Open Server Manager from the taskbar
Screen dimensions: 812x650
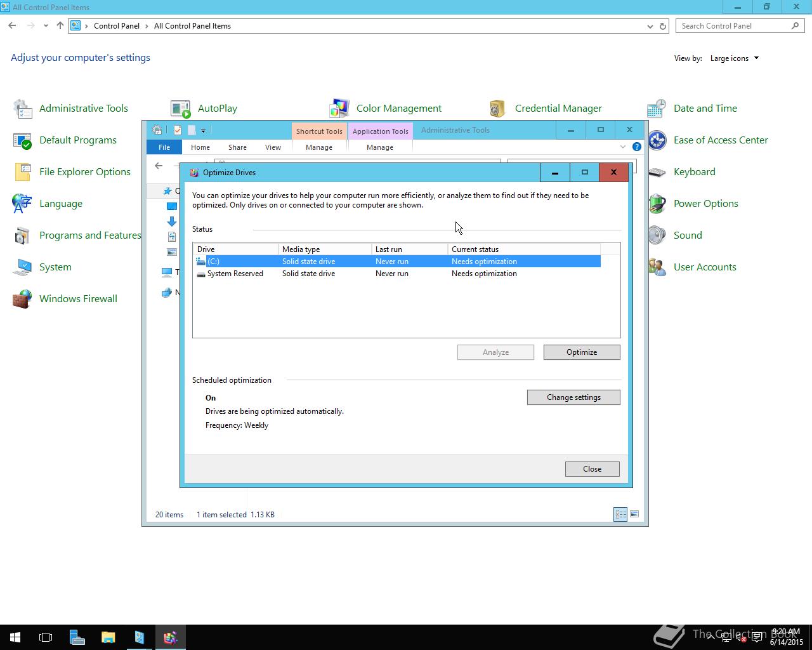77,637
